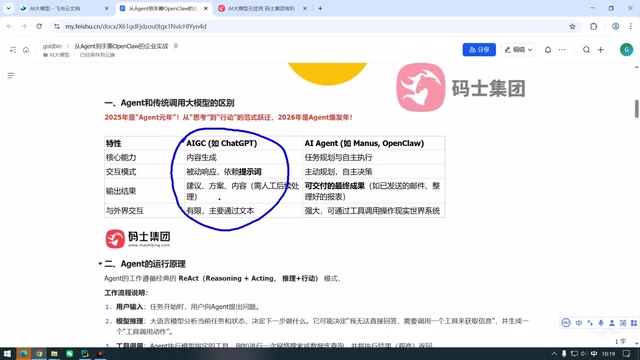This screenshot has width=640, height=360.
Task: Click the floating toolbar's leftmost round icon
Action: (x=566, y=322)
